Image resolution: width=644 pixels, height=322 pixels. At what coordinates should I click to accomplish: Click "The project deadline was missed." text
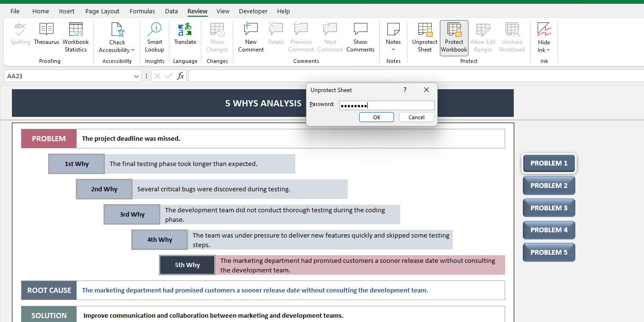[x=131, y=139]
